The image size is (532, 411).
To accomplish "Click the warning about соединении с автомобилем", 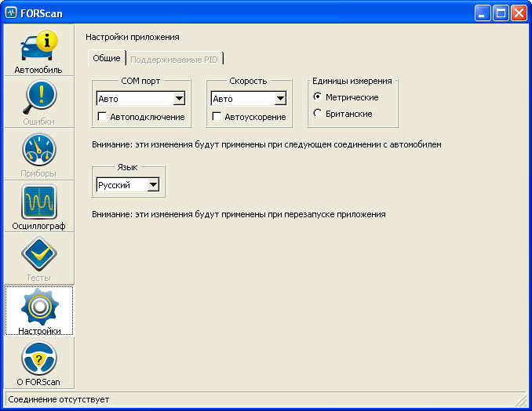I will pyautogui.click(x=267, y=144).
